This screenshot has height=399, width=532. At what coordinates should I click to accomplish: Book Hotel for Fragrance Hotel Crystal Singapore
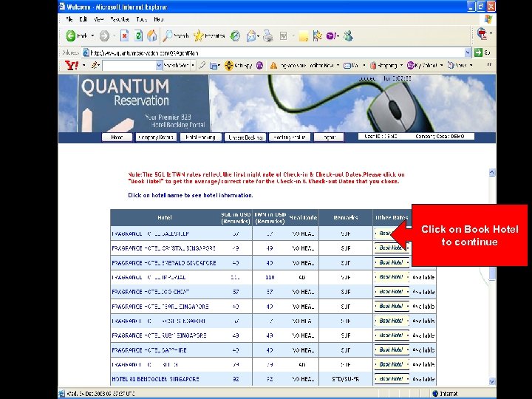pyautogui.click(x=392, y=248)
